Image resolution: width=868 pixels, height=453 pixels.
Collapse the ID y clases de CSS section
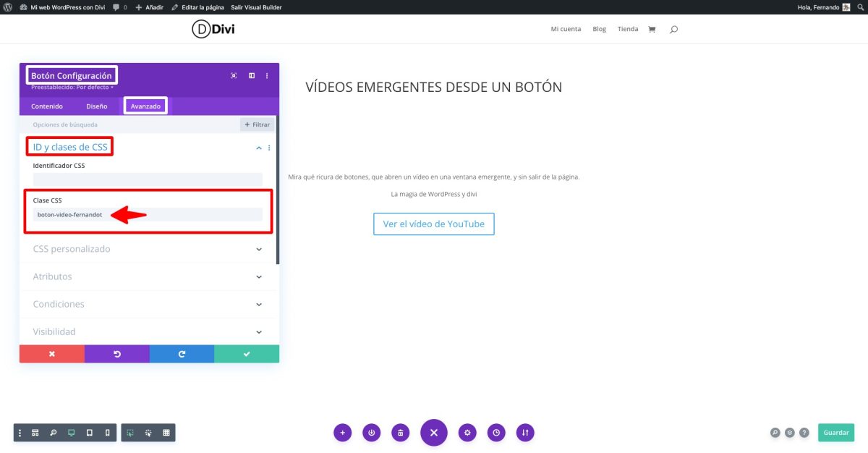pyautogui.click(x=258, y=147)
